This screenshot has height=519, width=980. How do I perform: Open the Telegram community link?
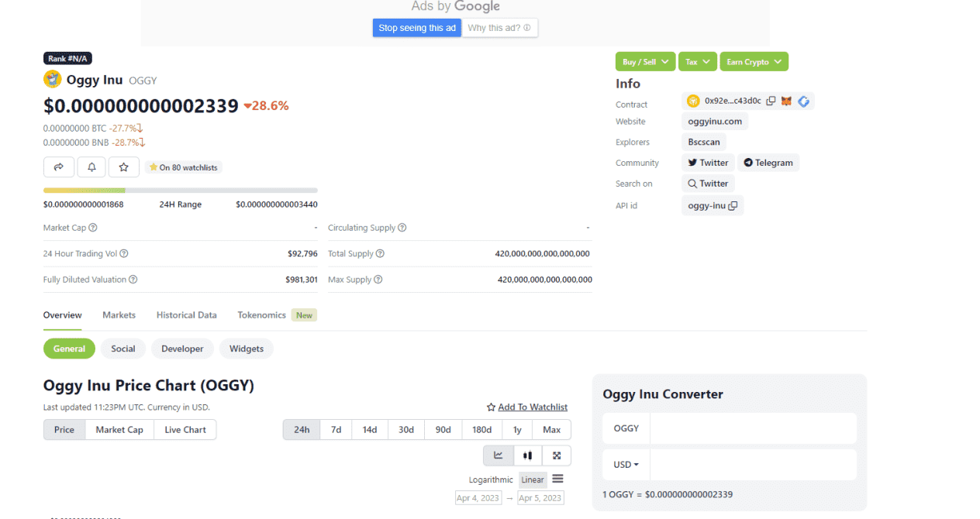pos(768,163)
